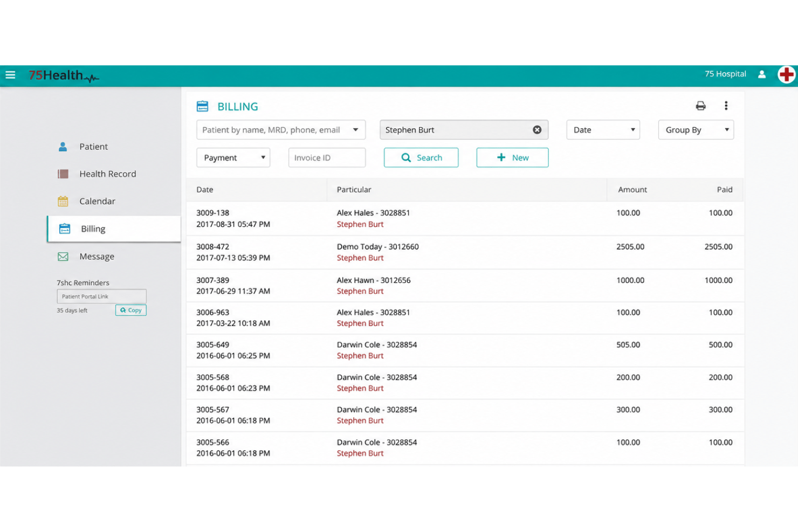Click 7shc Reminders label
Image resolution: width=798 pixels, height=532 pixels.
click(83, 282)
